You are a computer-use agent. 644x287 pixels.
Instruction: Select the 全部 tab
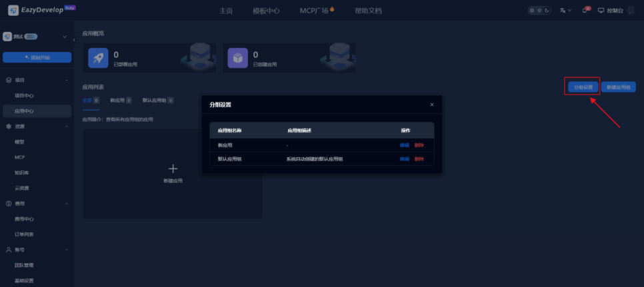tap(91, 100)
